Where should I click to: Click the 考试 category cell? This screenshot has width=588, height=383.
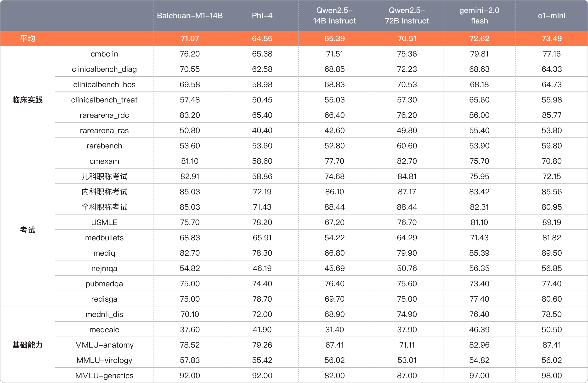[28, 230]
